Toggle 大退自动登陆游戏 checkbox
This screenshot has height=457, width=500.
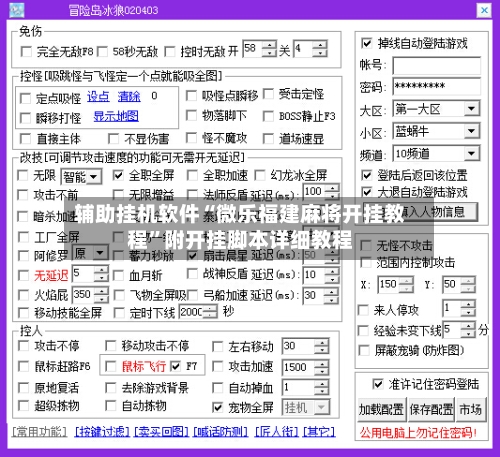(x=367, y=192)
